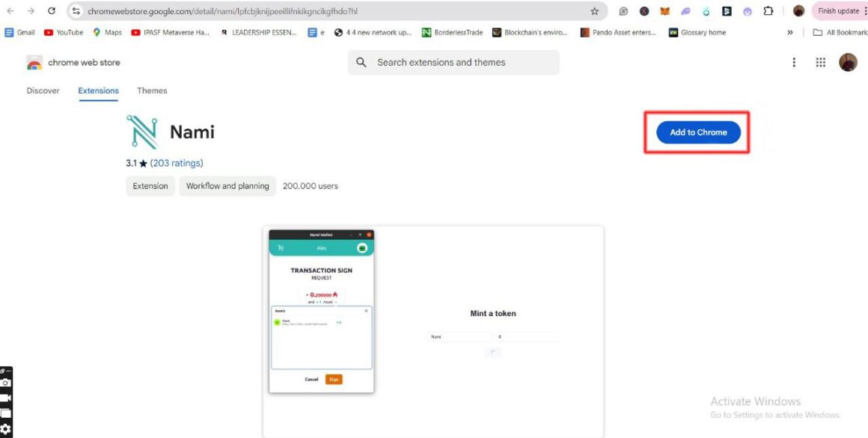Open the Google apps grid icon
The width and height of the screenshot is (868, 438).
[x=821, y=62]
